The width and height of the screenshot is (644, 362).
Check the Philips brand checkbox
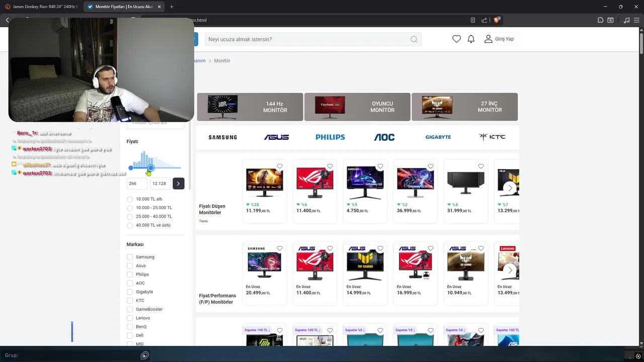pos(130,275)
